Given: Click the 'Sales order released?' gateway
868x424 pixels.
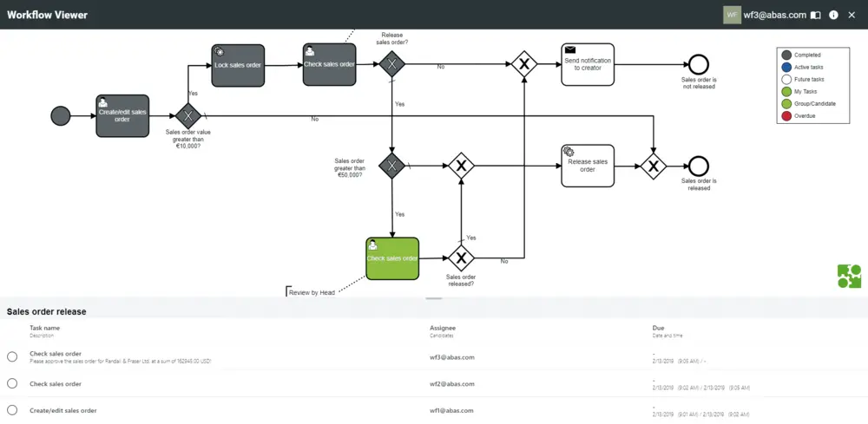Looking at the screenshot, I should [x=461, y=258].
